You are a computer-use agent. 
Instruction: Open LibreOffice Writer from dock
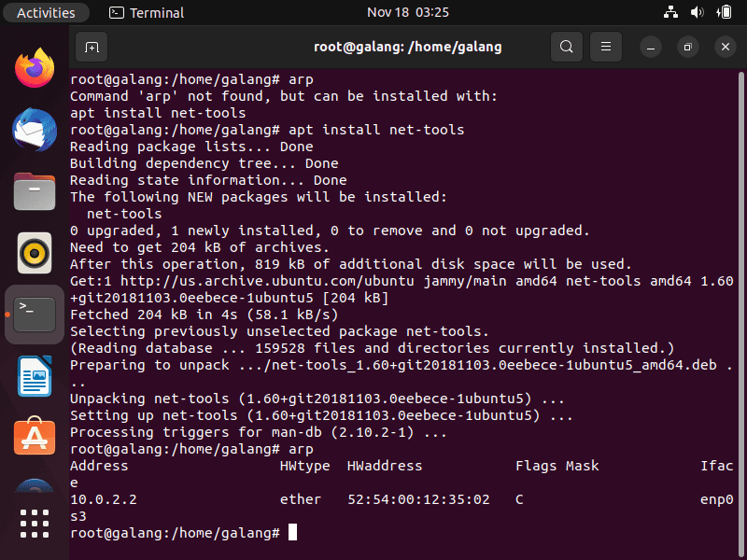[x=35, y=376]
